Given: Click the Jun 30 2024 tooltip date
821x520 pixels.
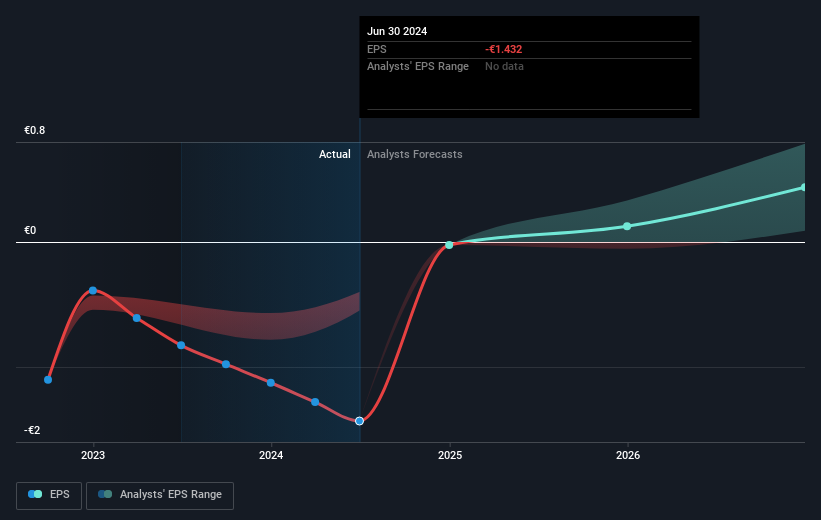Looking at the screenshot, I should pos(397,31).
